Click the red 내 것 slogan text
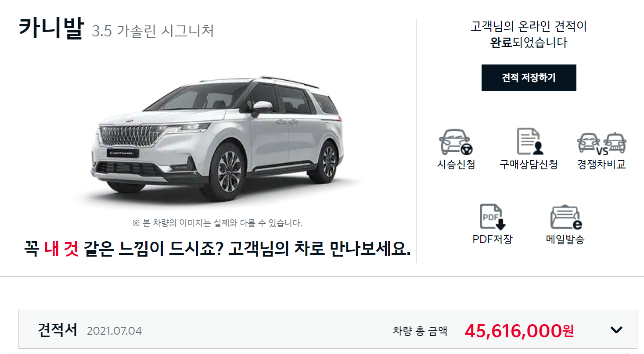Viewport: 644px width, 354px height. (61, 249)
